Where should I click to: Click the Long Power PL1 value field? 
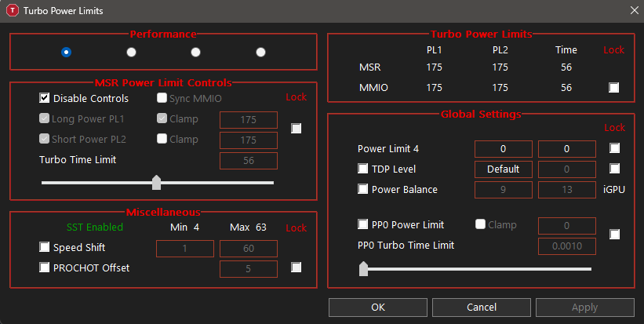pos(249,120)
